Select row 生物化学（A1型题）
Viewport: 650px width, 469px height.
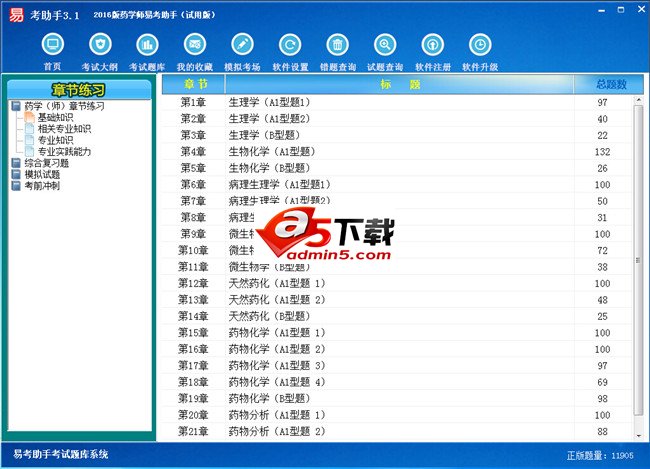tap(397, 151)
